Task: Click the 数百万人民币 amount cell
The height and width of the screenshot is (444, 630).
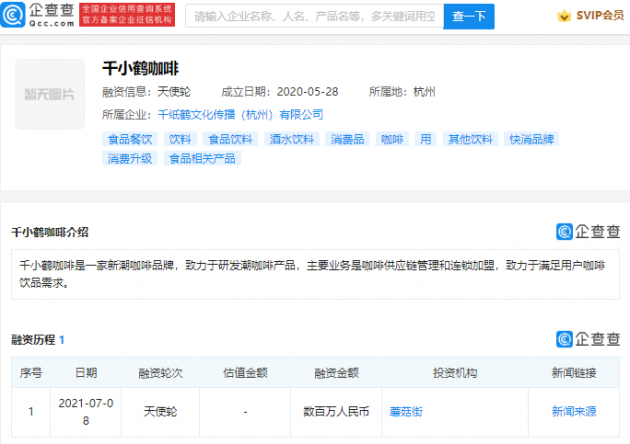Action: pyautogui.click(x=336, y=412)
